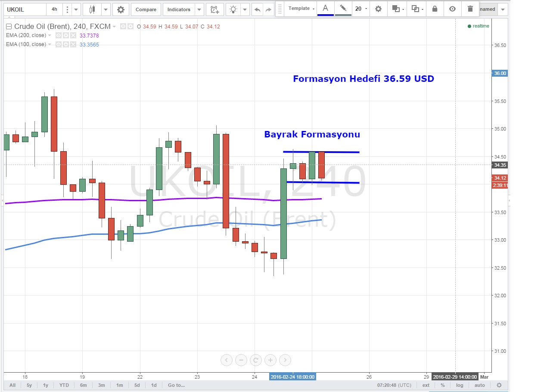Click the lightbulb ideas icon
Image resolution: width=550 pixels, height=392 pixels.
(x=233, y=9)
